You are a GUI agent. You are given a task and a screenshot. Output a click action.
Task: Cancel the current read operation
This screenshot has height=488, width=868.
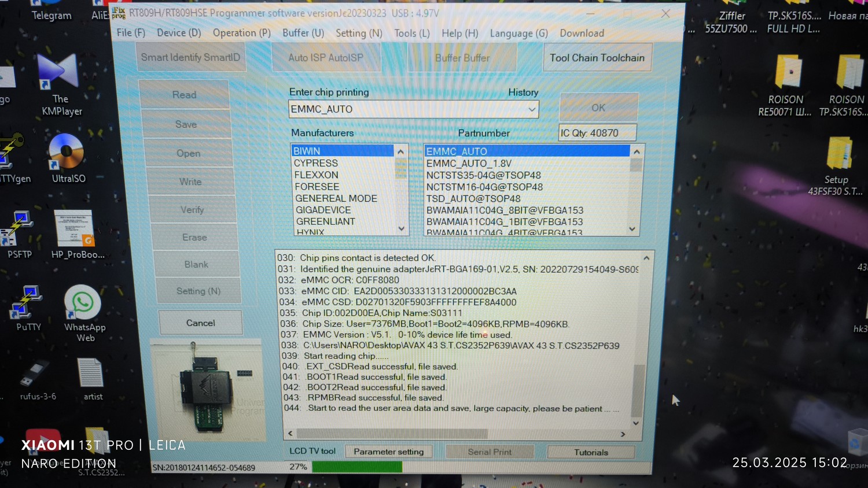(200, 323)
